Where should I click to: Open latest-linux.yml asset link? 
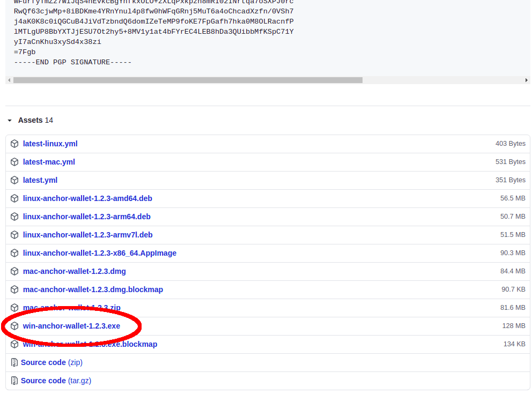click(x=50, y=144)
